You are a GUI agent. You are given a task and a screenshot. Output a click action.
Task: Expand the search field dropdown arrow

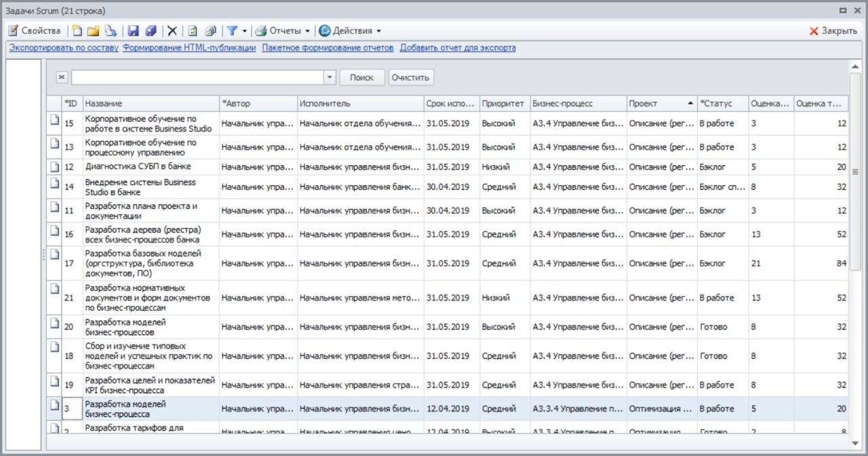point(330,77)
